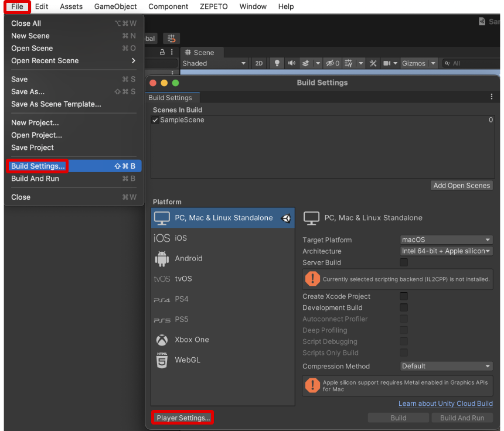Click the search magnifier in scene toolbar
The height and width of the screenshot is (431, 504).
[447, 64]
